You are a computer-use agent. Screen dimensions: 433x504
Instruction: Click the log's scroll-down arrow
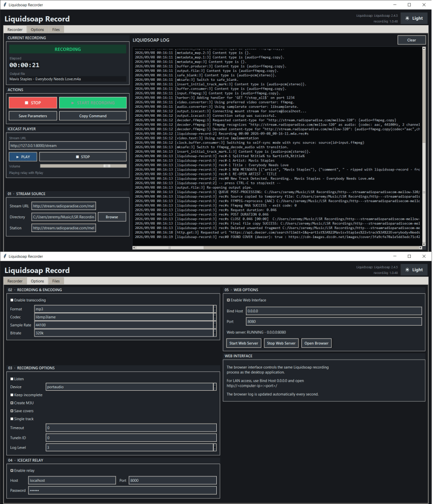[x=424, y=244]
